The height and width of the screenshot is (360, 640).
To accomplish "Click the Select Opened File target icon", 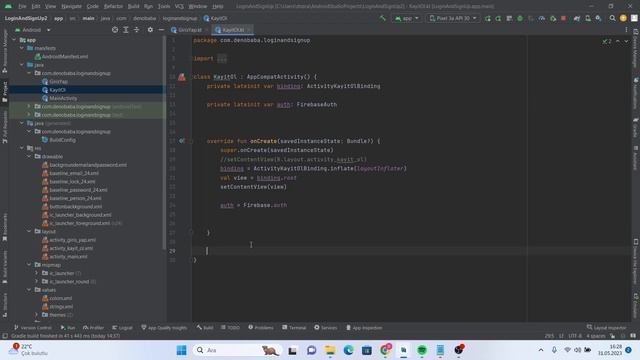I will point(115,30).
